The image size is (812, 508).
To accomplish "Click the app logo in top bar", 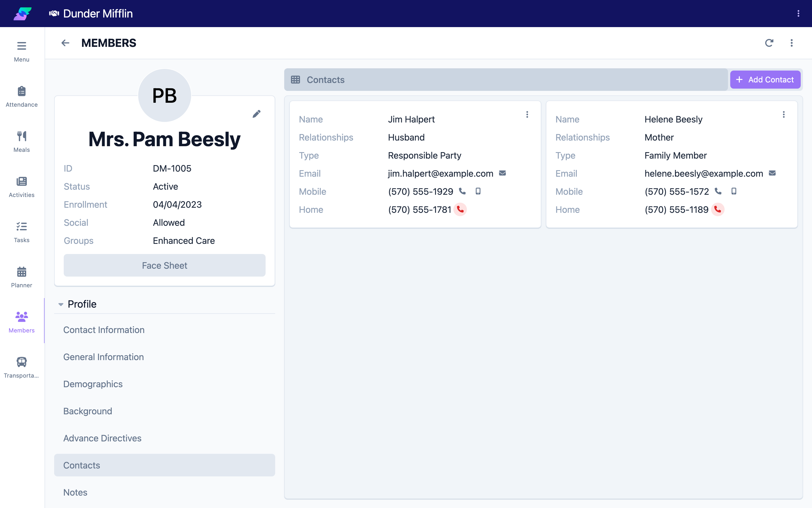I will point(22,14).
